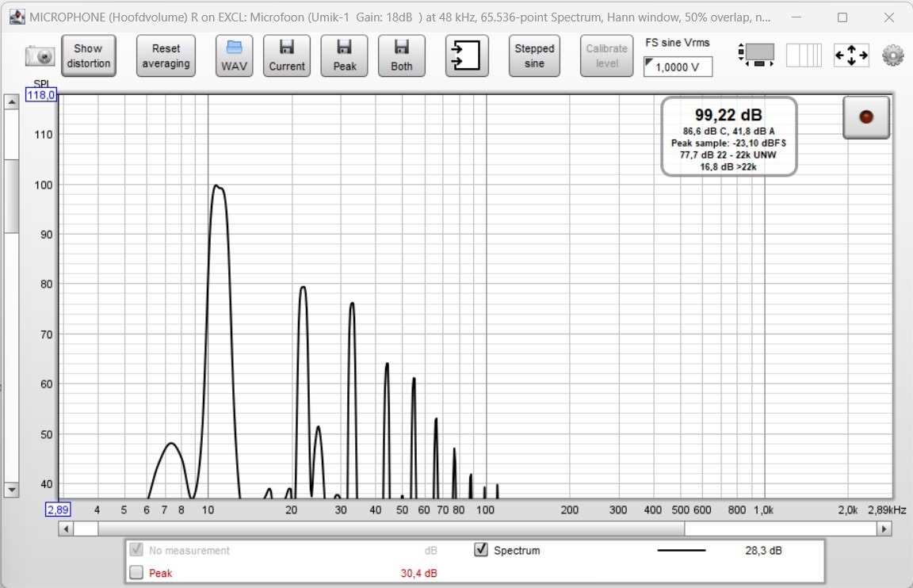Maximize the microphone spectrum window
The width and height of the screenshot is (913, 588).
tap(842, 17)
